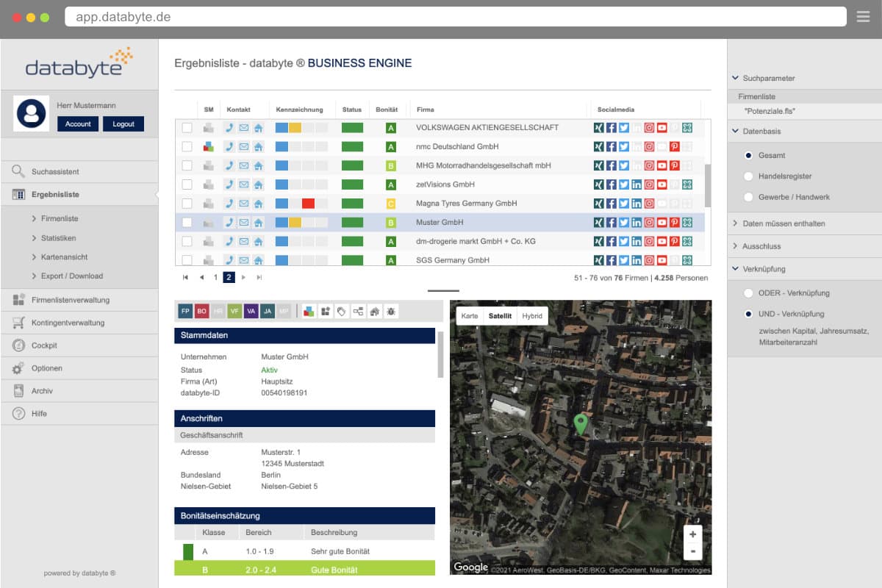Open Facebook page of Muster GmbH
The image size is (882, 588).
coord(612,222)
